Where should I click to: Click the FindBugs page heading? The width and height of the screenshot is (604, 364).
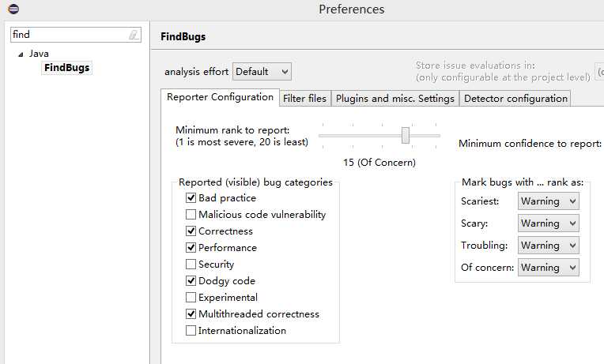click(183, 37)
